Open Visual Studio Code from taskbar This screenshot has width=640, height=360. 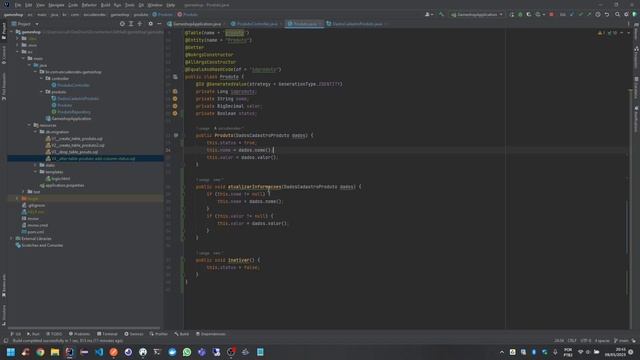pos(99,352)
